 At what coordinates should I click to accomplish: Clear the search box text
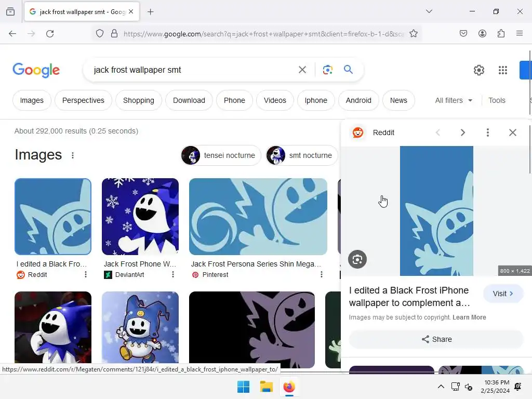coord(302,70)
